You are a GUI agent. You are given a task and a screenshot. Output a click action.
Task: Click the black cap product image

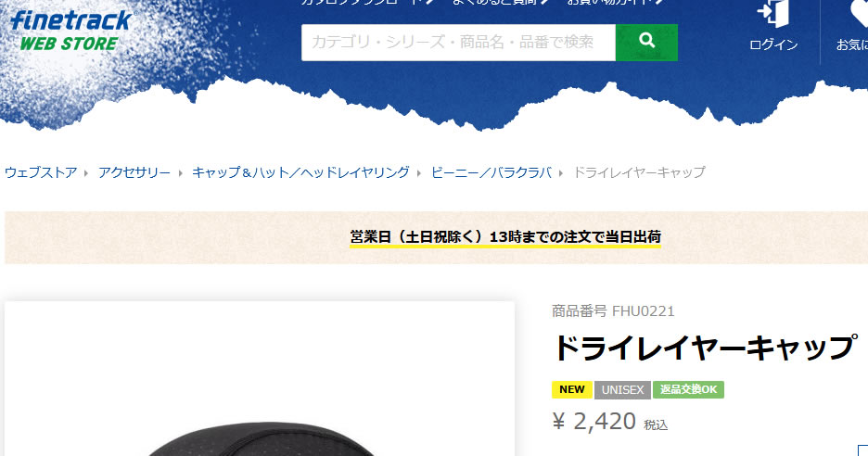(x=261, y=438)
